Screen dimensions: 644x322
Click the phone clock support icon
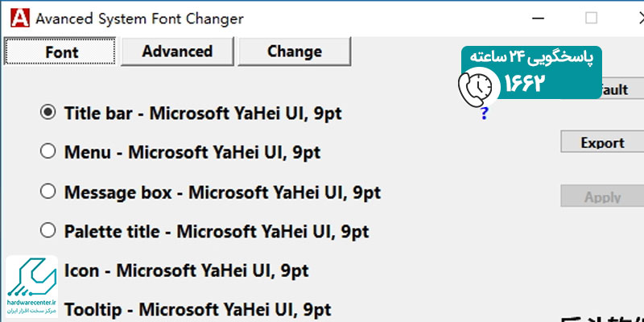(477, 88)
